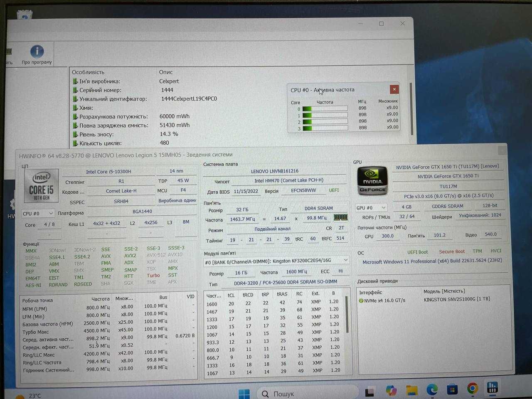This screenshot has height=399, width=532.
Task: Launch Microsoft Edge from the taskbar
Action: click(432, 389)
